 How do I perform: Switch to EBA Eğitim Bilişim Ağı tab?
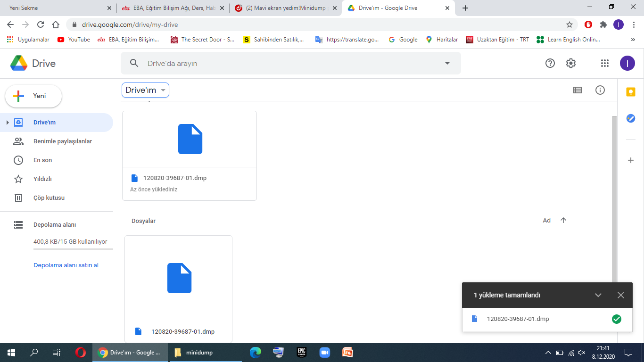[x=173, y=8]
